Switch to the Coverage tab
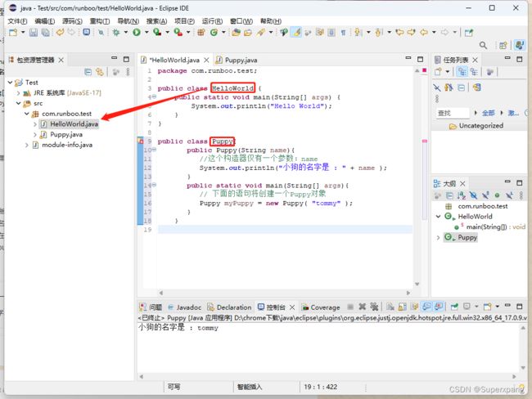 click(x=321, y=307)
